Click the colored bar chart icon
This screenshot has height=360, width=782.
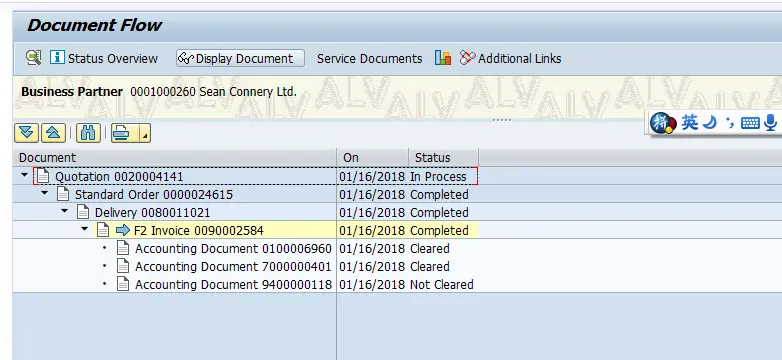(x=443, y=58)
